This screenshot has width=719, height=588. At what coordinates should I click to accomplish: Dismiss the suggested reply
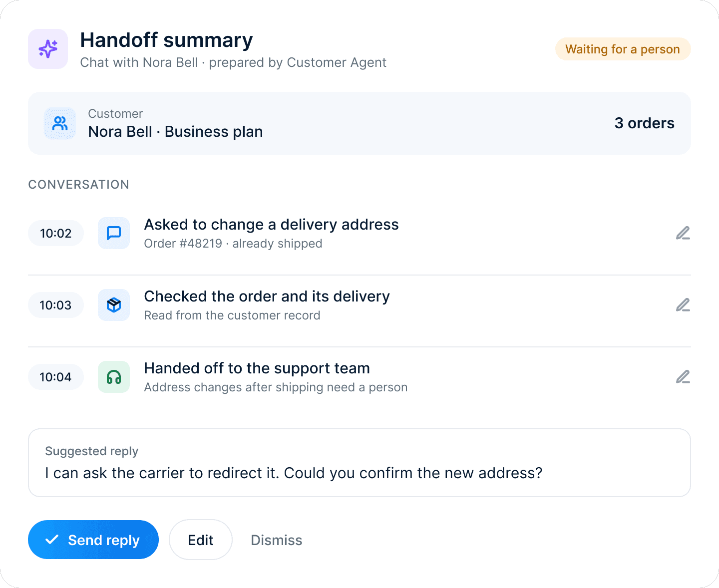(x=277, y=540)
